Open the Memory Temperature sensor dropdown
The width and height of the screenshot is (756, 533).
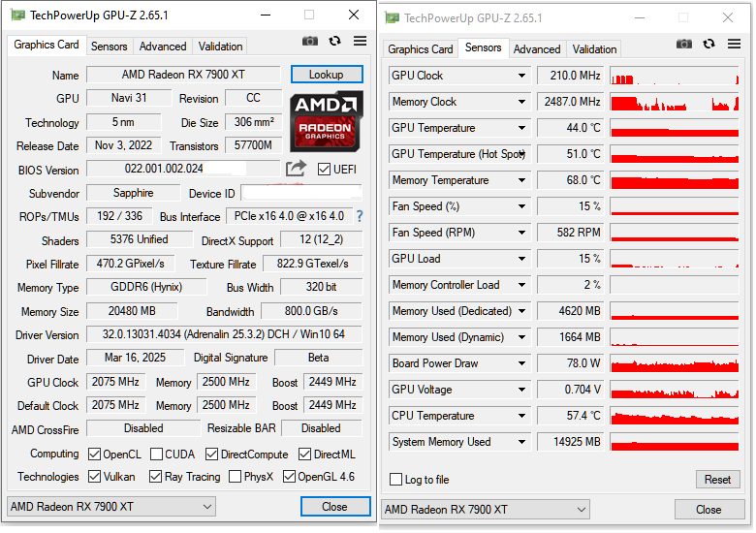(x=521, y=180)
